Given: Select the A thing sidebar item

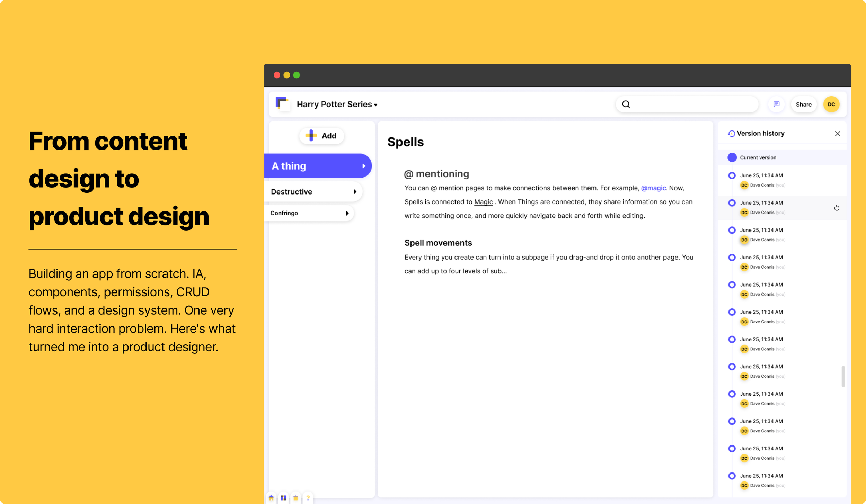Looking at the screenshot, I should [312, 166].
